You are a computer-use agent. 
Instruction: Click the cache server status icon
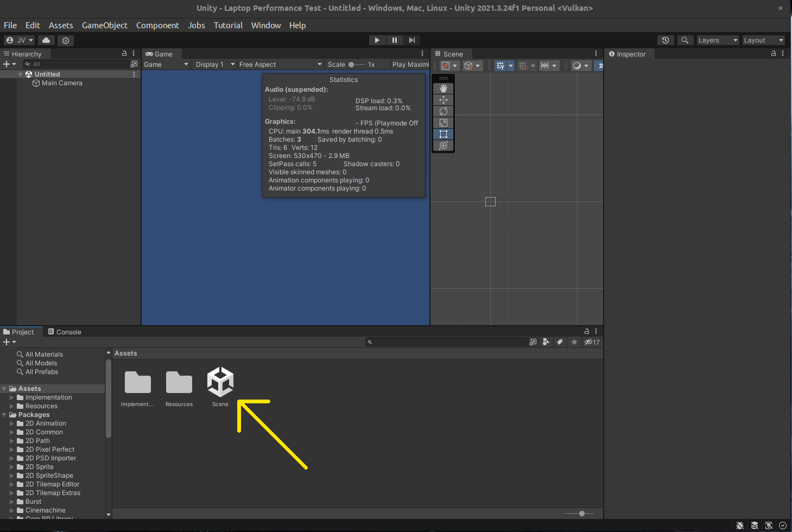[755, 525]
